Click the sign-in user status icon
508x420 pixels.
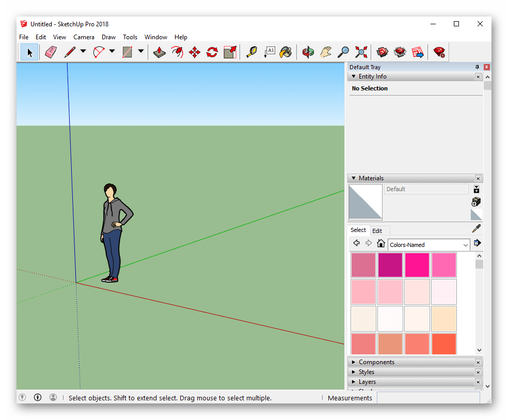(53, 397)
